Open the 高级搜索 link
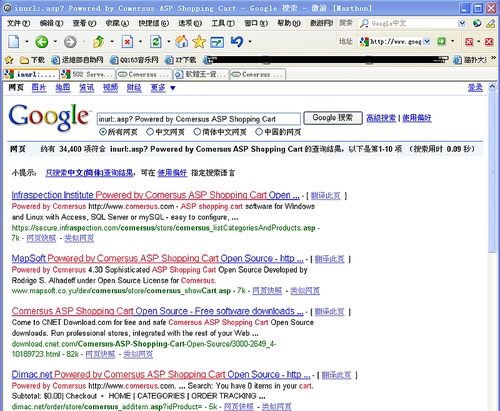 [381, 118]
